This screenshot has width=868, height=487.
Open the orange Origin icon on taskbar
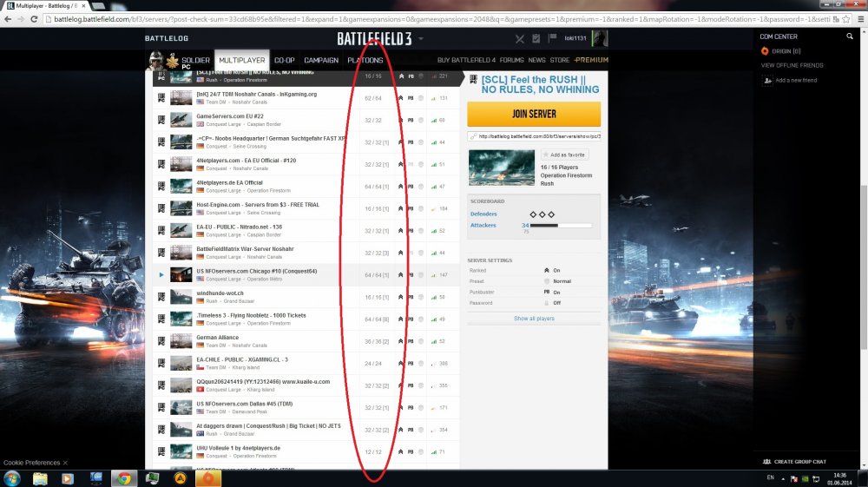click(x=208, y=478)
